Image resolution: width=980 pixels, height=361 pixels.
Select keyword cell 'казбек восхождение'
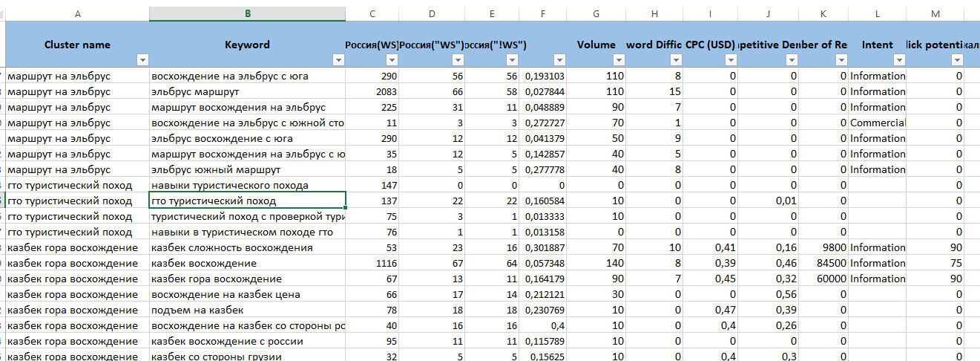pyautogui.click(x=247, y=263)
